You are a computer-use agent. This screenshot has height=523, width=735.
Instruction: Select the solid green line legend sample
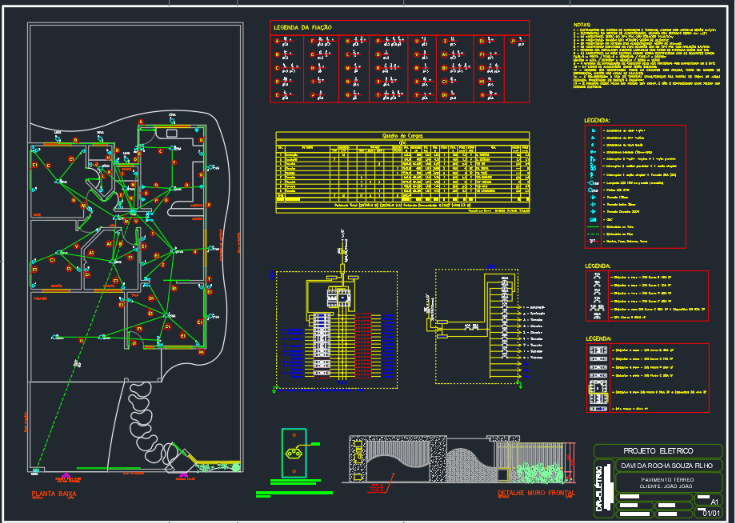[592, 226]
